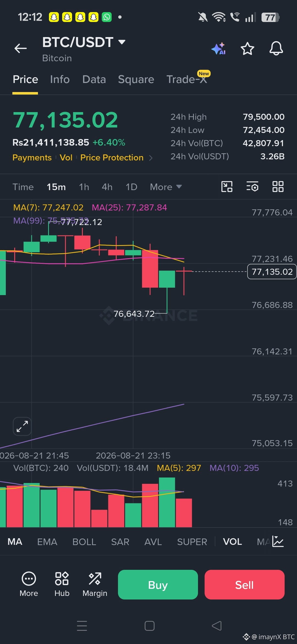
Task: Select the 1h timeframe
Action: coord(84,187)
